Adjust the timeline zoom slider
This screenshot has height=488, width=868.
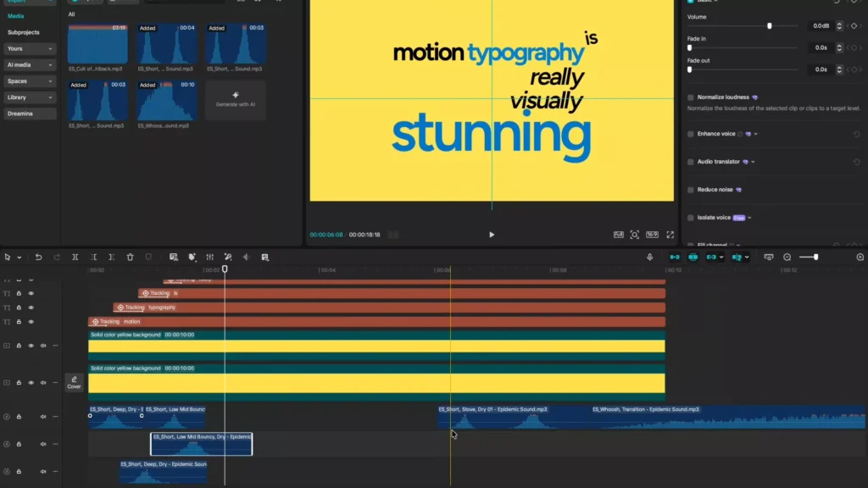[x=815, y=257]
